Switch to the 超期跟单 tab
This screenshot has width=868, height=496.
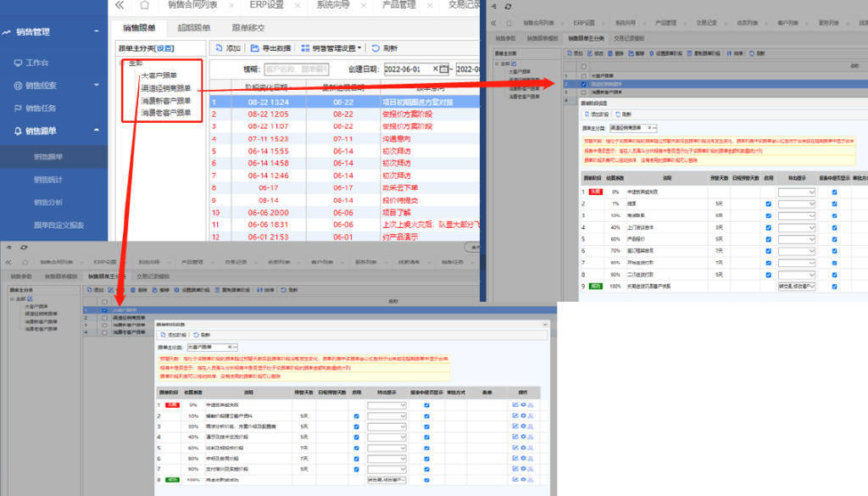(x=193, y=28)
